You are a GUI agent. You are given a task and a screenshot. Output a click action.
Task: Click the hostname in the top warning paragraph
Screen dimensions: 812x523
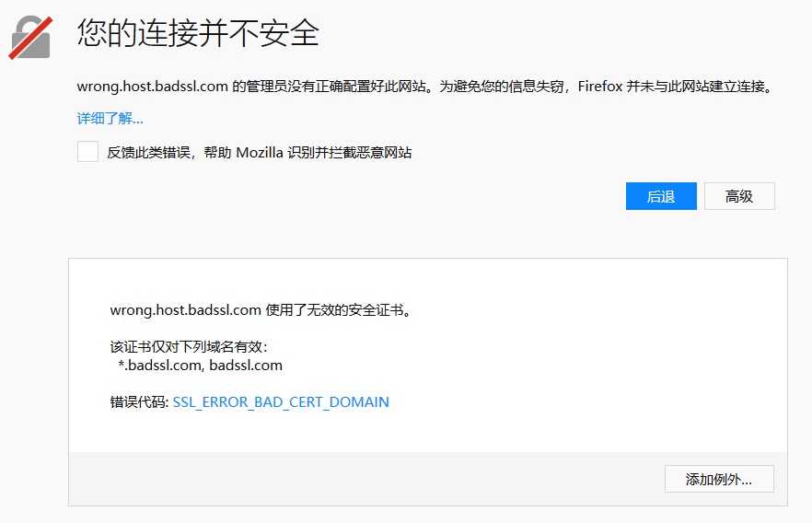click(x=152, y=87)
